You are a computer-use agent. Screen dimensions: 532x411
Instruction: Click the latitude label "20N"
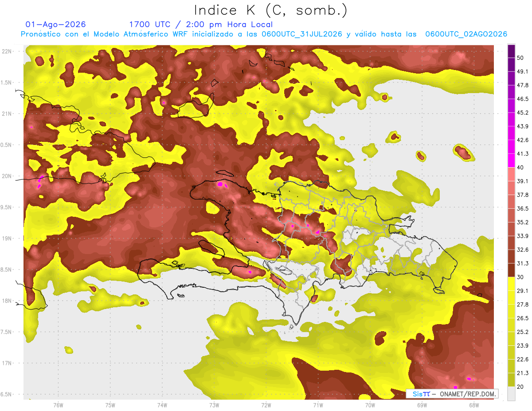7,176
